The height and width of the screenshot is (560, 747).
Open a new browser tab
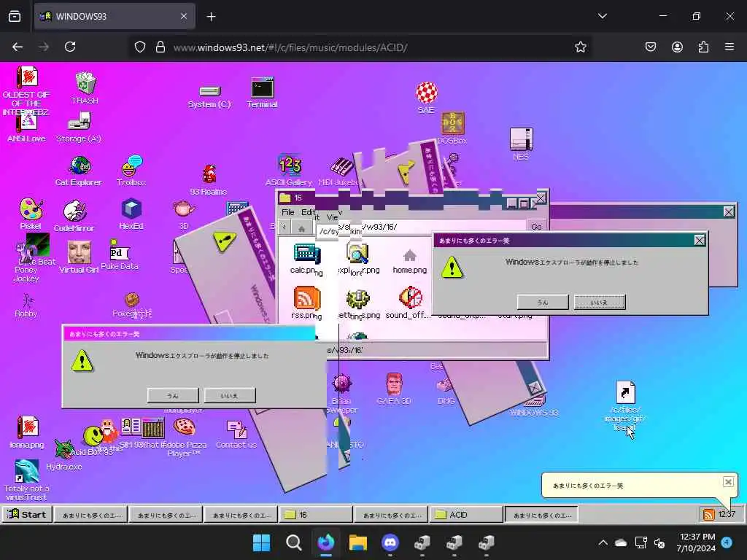[211, 17]
